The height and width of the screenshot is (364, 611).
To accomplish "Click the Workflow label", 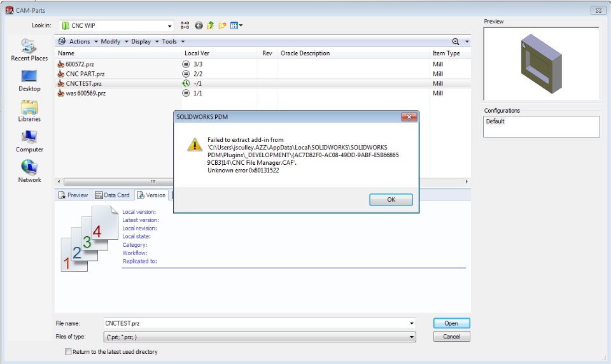I will coord(135,253).
